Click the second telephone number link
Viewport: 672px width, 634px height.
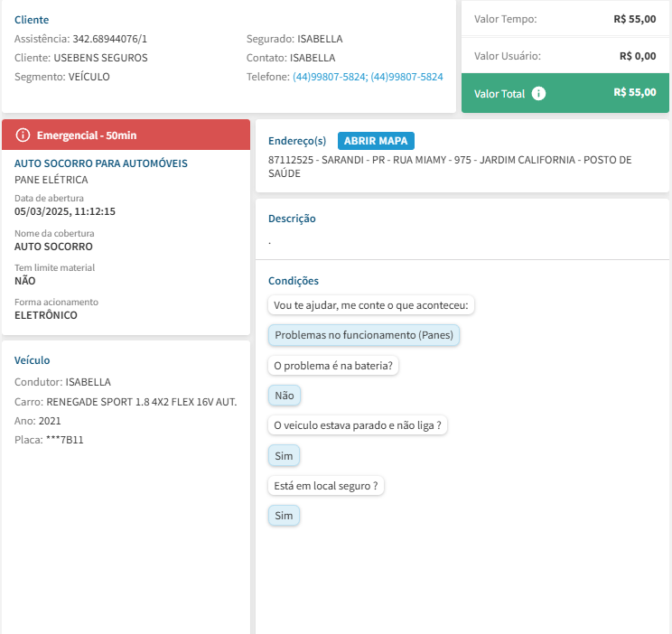pyautogui.click(x=406, y=78)
